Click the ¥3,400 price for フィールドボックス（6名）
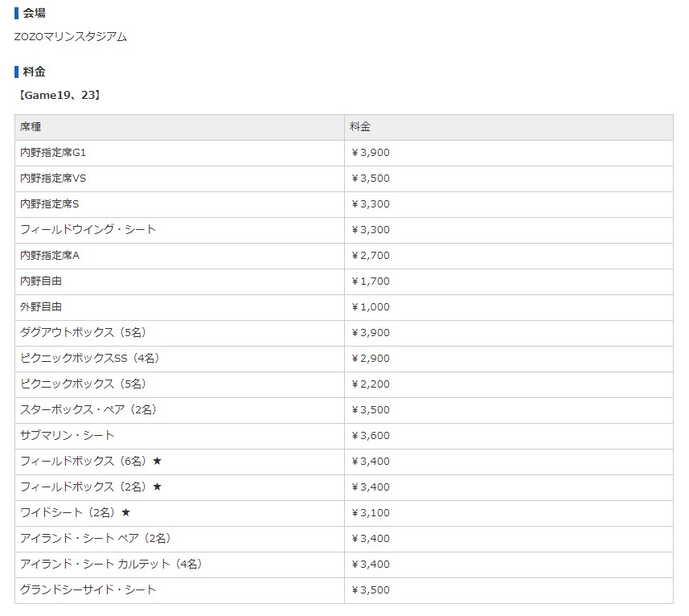The height and width of the screenshot is (616, 689). (370, 462)
